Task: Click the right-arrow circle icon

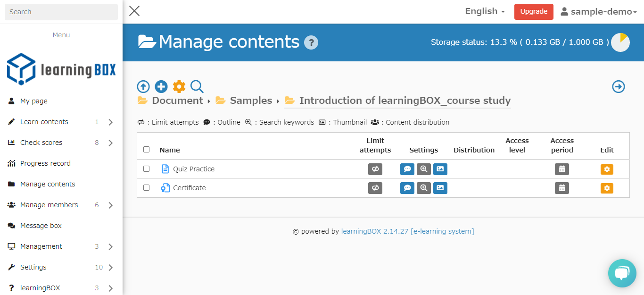Action: [619, 87]
